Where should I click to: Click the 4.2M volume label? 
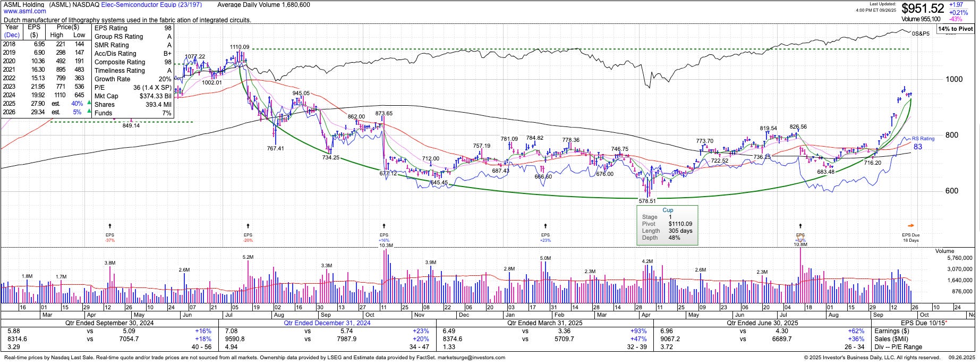647,262
